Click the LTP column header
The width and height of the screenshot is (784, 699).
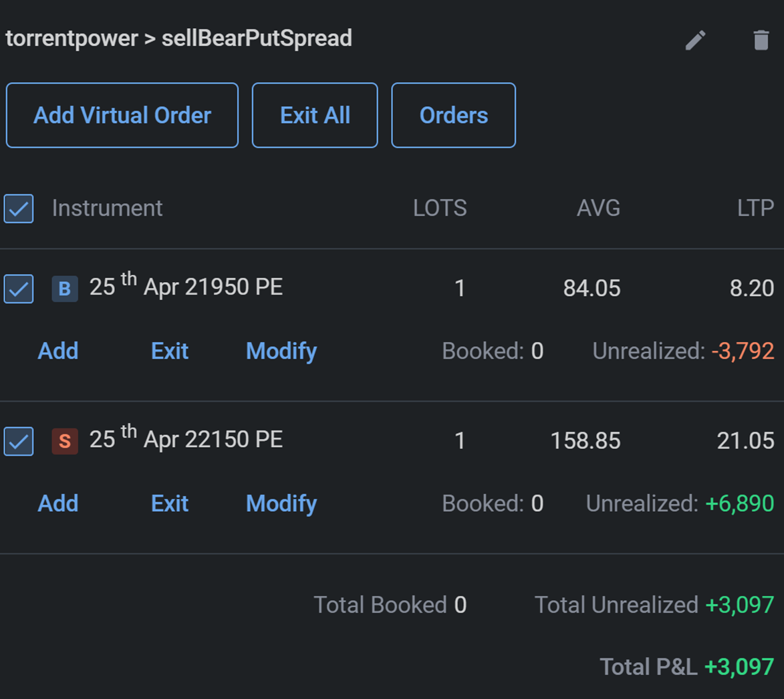pyautogui.click(x=755, y=208)
